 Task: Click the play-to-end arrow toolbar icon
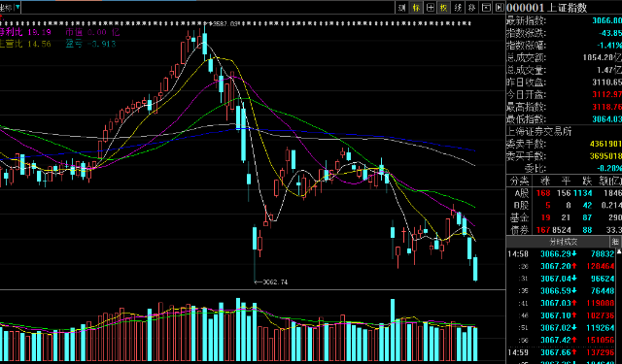(500, 7)
